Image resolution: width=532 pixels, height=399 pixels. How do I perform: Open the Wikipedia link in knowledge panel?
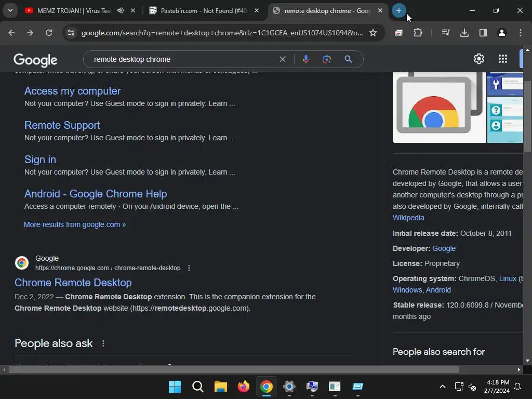pos(408,218)
